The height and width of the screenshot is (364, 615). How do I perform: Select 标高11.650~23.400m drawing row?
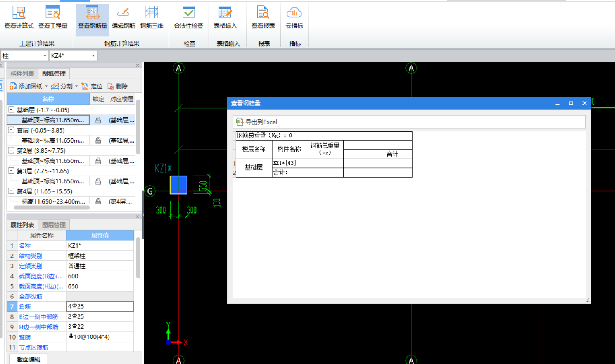(53, 201)
